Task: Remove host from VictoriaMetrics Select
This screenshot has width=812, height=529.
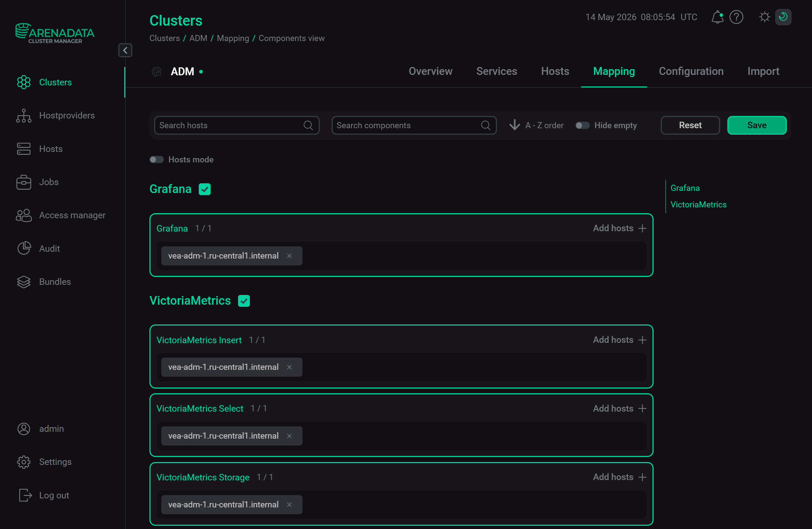Action: tap(289, 436)
